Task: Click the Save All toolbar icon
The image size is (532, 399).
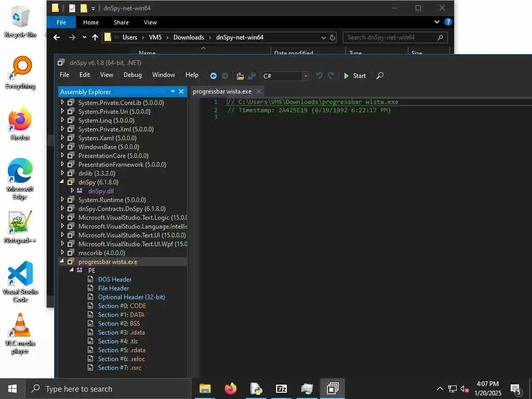Action: 252,76
